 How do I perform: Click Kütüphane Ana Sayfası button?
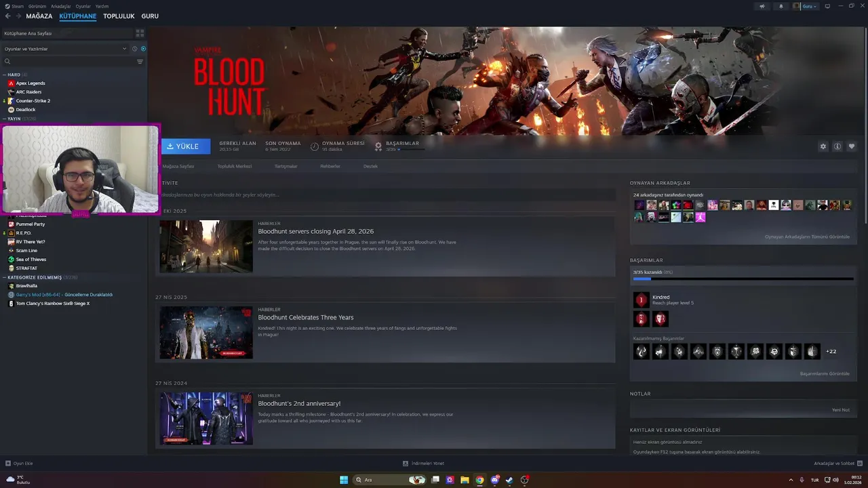66,33
